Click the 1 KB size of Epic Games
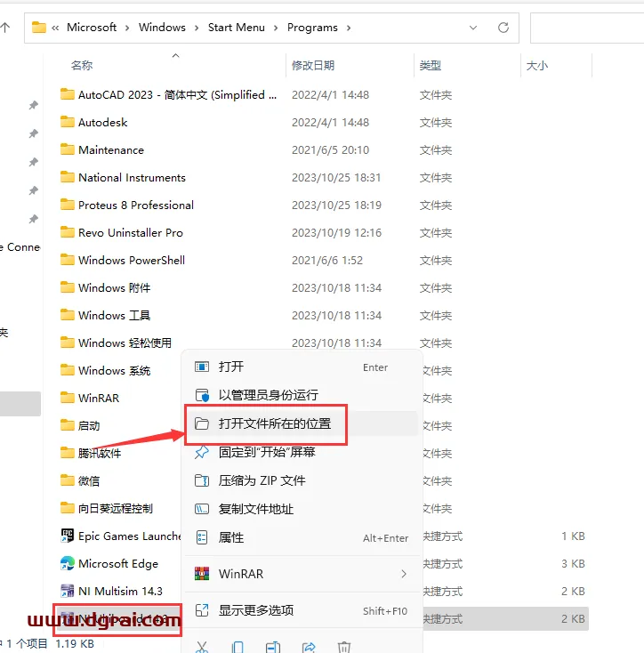644x653 pixels. point(573,536)
